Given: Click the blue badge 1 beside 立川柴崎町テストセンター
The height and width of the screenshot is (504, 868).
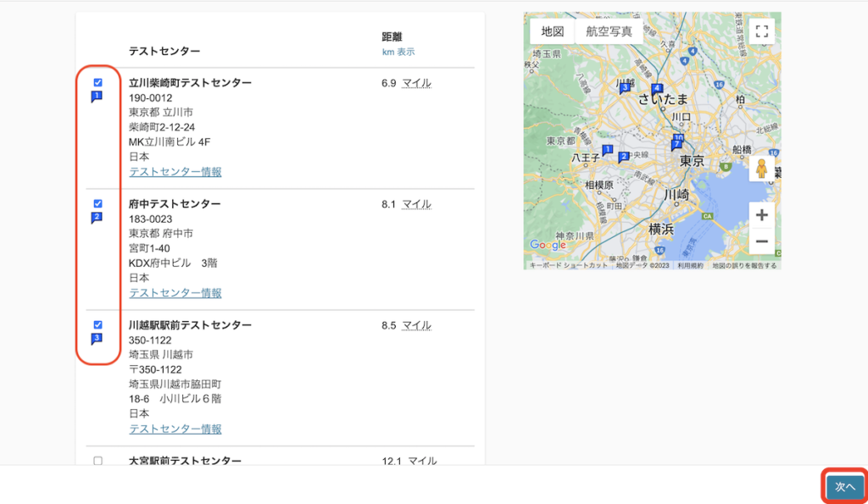Looking at the screenshot, I should tap(97, 97).
